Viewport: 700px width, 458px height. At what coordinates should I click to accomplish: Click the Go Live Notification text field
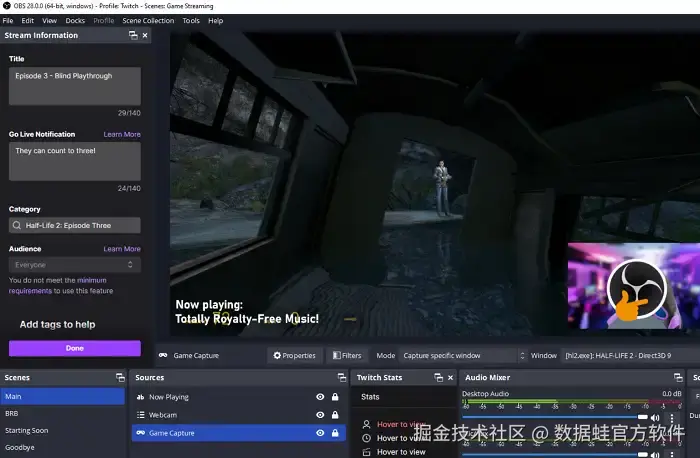pyautogui.click(x=75, y=162)
